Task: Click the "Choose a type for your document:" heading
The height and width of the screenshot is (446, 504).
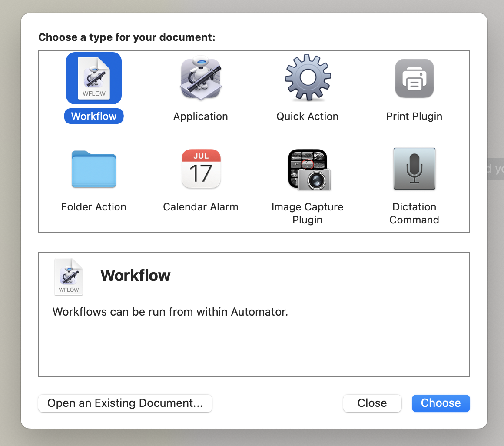Action: [x=127, y=37]
